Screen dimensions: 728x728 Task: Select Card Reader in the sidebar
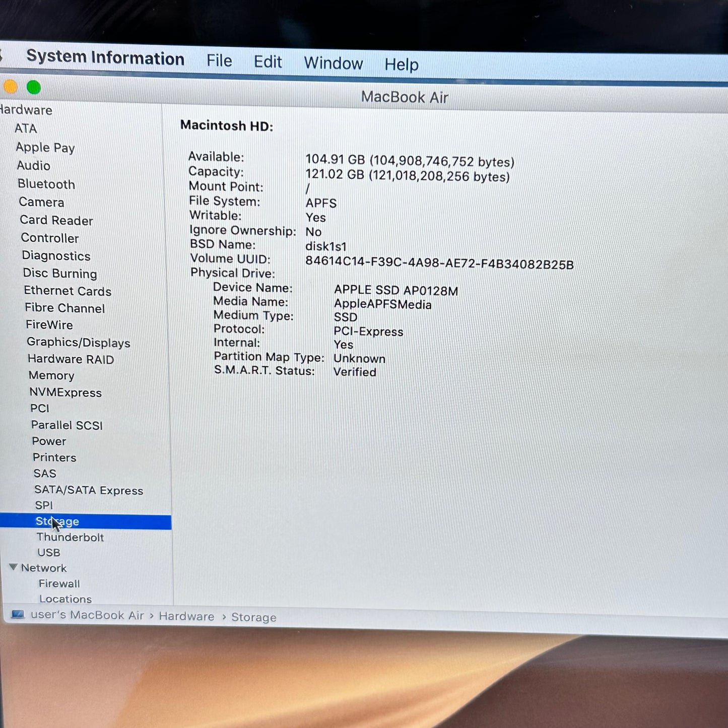pos(56,220)
